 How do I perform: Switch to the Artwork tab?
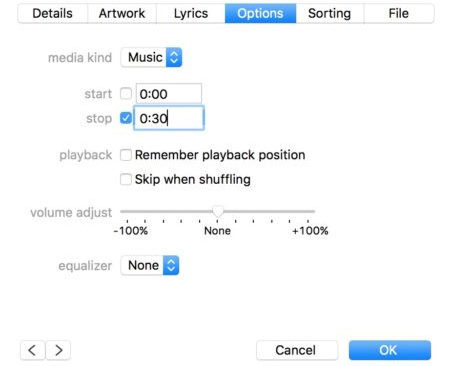click(x=122, y=13)
